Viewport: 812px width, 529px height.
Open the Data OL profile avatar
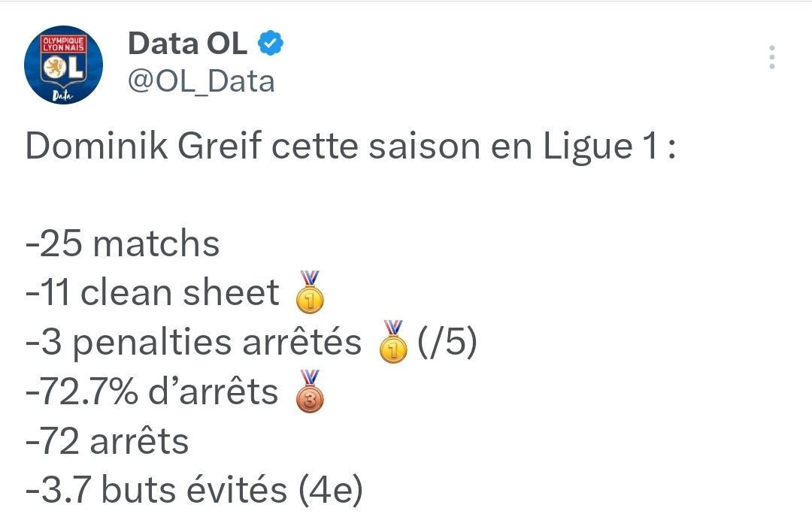point(63,64)
